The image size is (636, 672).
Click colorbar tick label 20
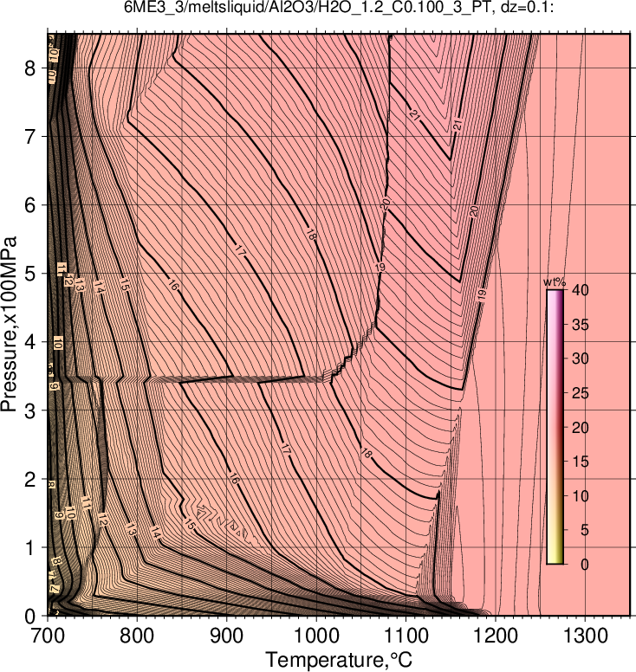pyautogui.click(x=580, y=427)
